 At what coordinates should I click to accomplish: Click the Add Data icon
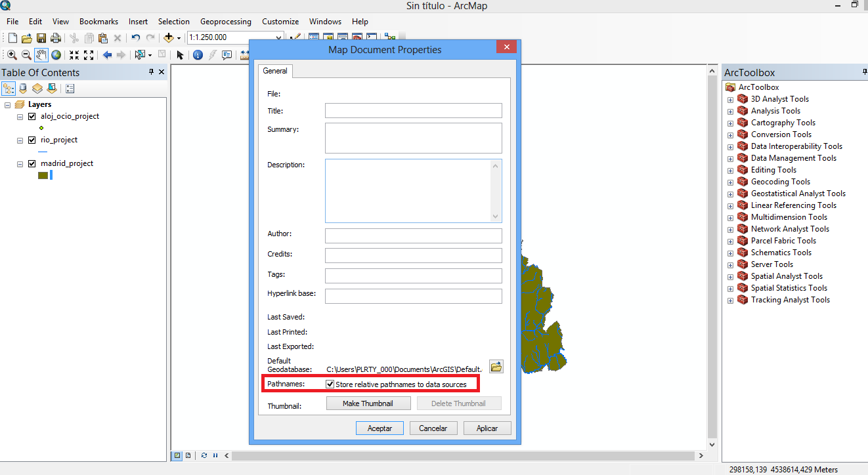pyautogui.click(x=169, y=38)
